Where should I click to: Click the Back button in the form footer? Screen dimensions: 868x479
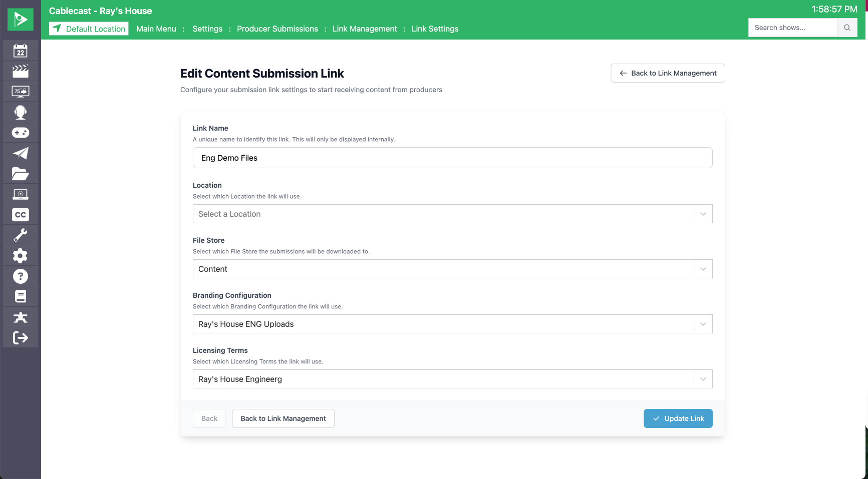(209, 418)
